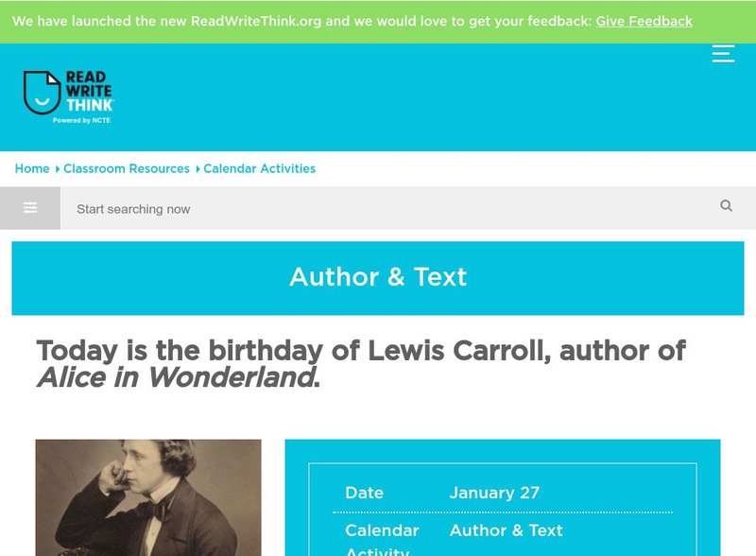The image size is (756, 556).
Task: Click the chevron after Classroom Resources
Action: click(197, 168)
